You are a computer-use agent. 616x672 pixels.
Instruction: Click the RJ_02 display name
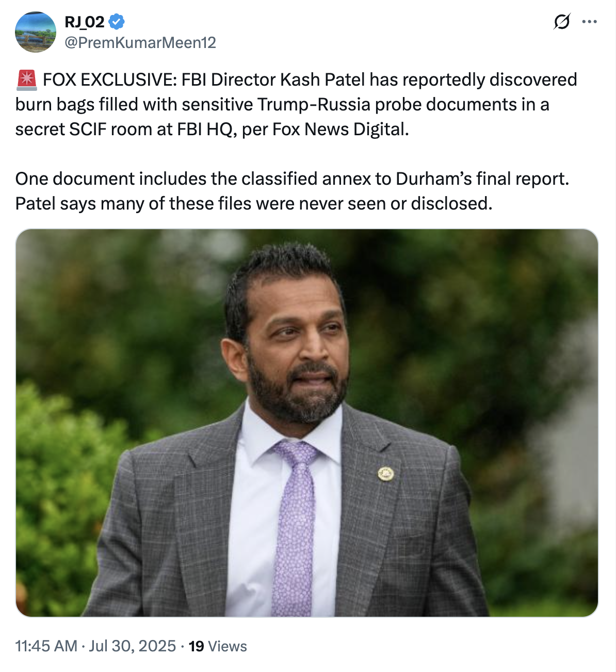point(84,22)
